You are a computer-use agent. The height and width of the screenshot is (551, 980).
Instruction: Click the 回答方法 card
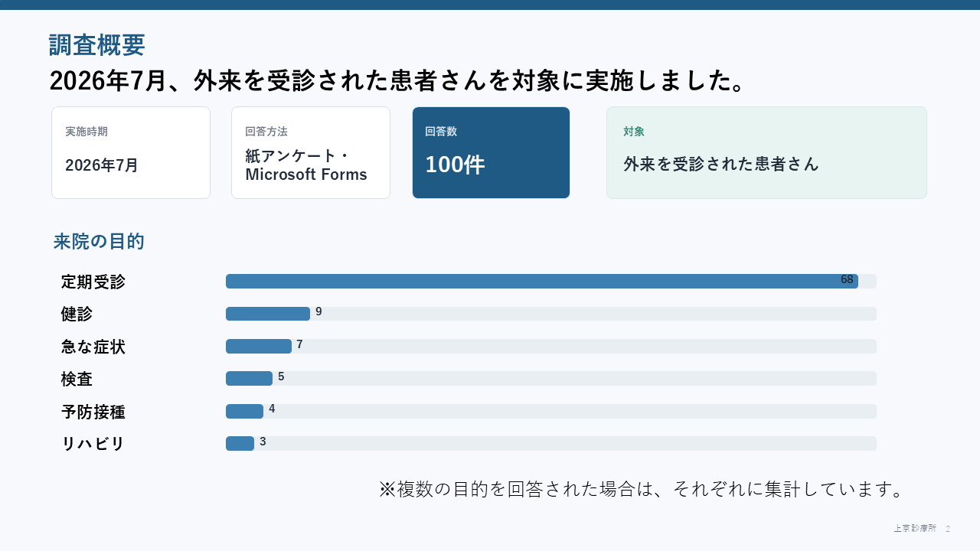311,153
